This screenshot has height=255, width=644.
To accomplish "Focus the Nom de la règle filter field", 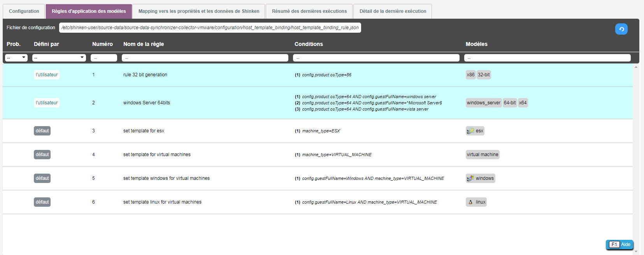I will 205,58.
